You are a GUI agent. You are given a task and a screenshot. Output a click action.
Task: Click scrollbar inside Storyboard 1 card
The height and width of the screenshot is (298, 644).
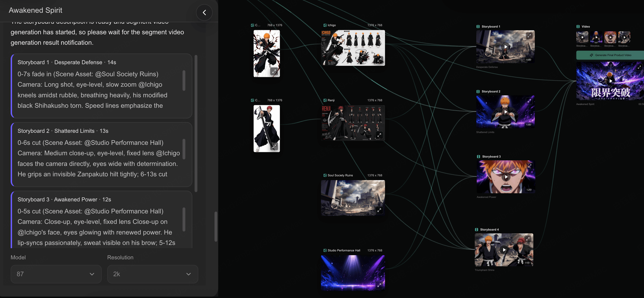pos(184,80)
